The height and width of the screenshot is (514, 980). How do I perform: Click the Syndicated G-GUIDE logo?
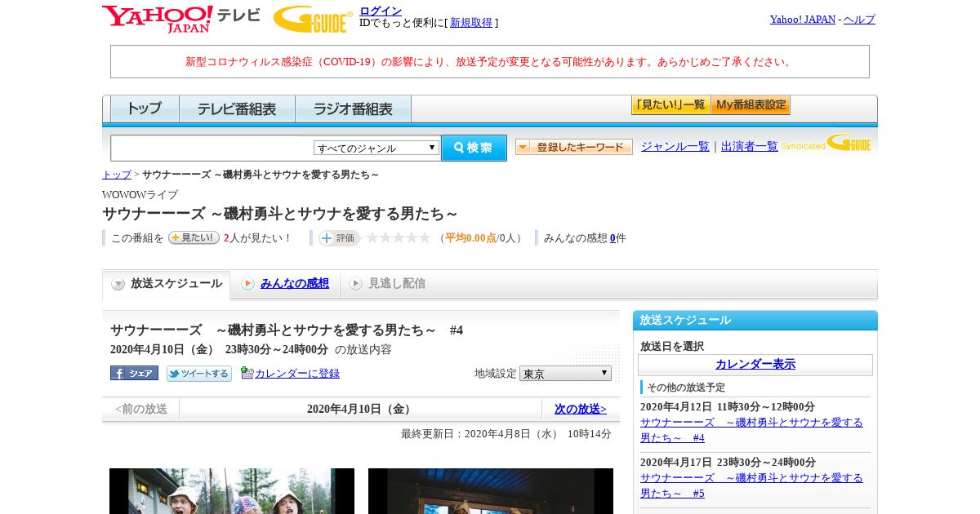[x=826, y=144]
